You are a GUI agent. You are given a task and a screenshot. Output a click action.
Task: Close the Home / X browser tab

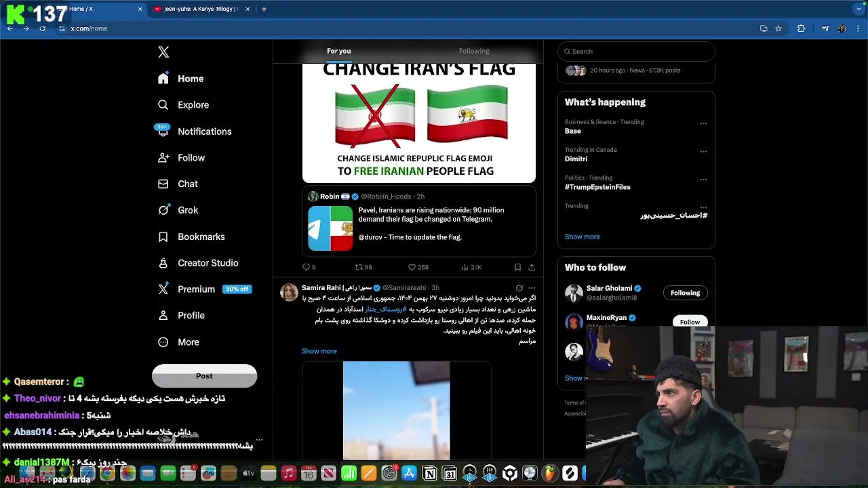[x=140, y=9]
